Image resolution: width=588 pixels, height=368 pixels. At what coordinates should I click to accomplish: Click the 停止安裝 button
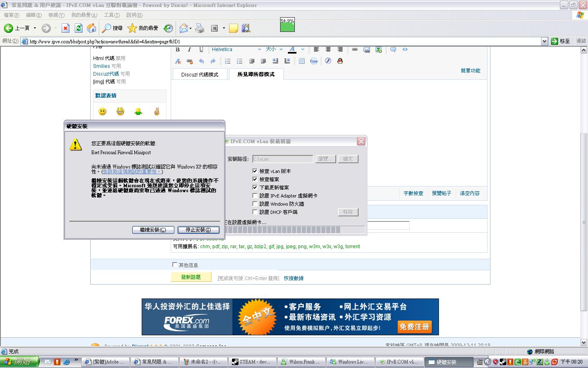198,230
